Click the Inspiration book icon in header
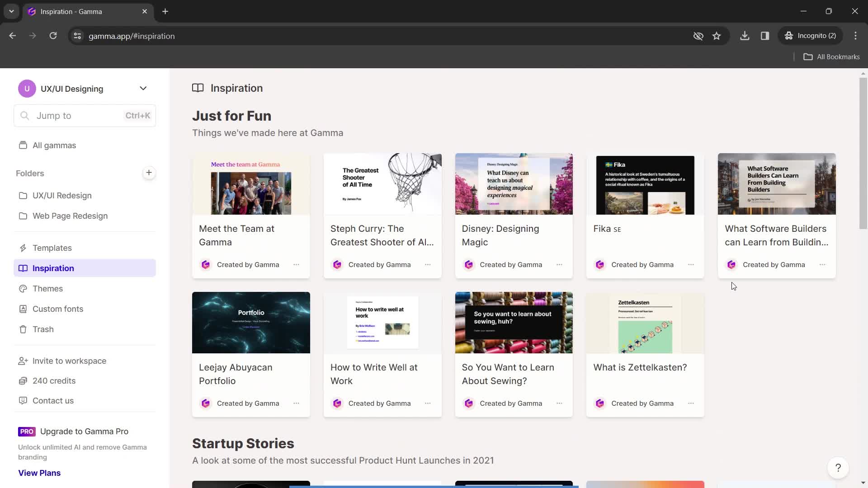Image resolution: width=868 pixels, height=488 pixels. click(198, 88)
